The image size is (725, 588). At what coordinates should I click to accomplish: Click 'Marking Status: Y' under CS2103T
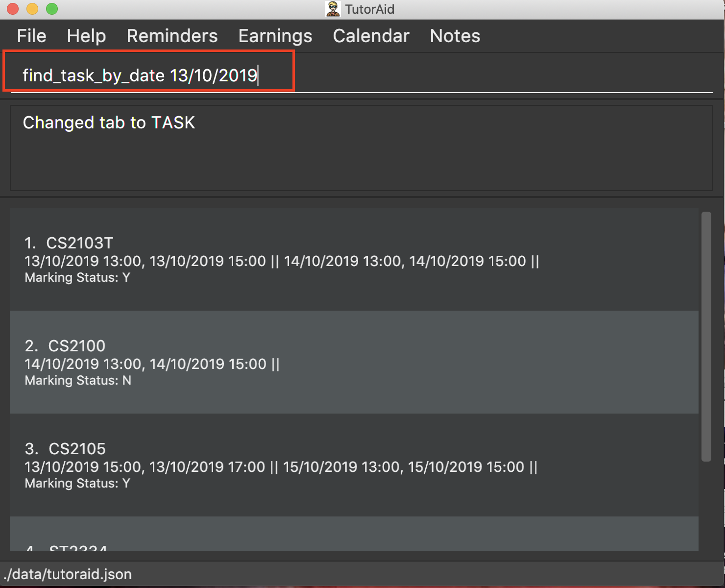(x=77, y=277)
